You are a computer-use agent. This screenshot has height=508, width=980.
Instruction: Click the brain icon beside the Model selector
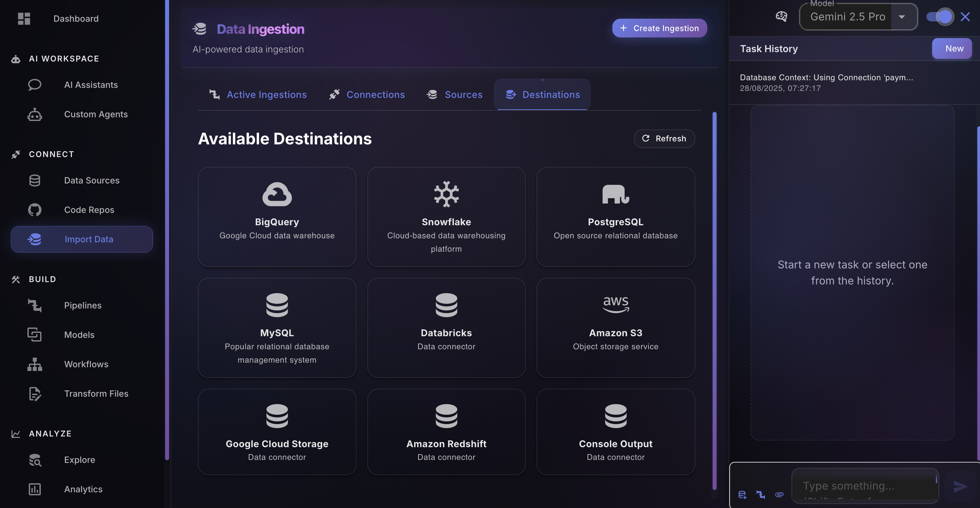[x=781, y=16]
